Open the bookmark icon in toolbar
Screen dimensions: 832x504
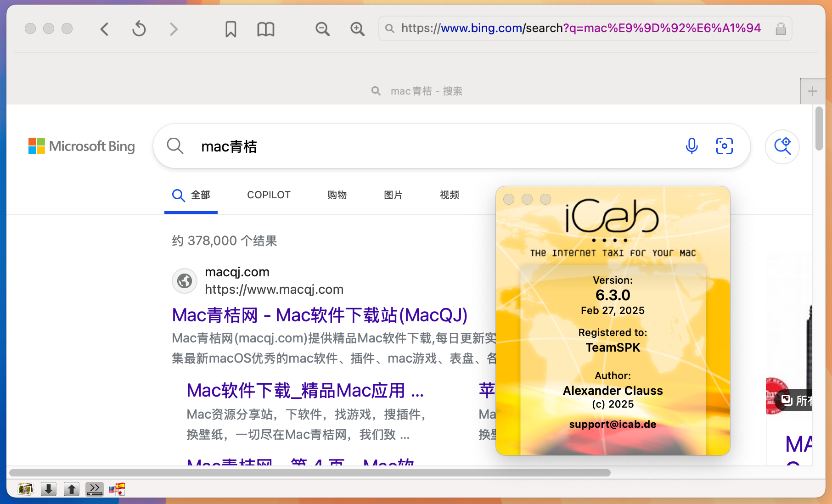pos(231,29)
